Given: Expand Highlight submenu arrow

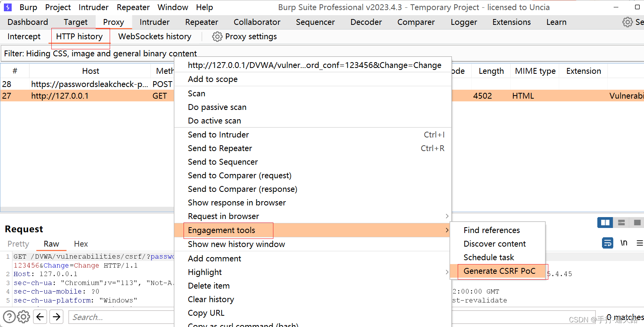Looking at the screenshot, I should pyautogui.click(x=447, y=272).
